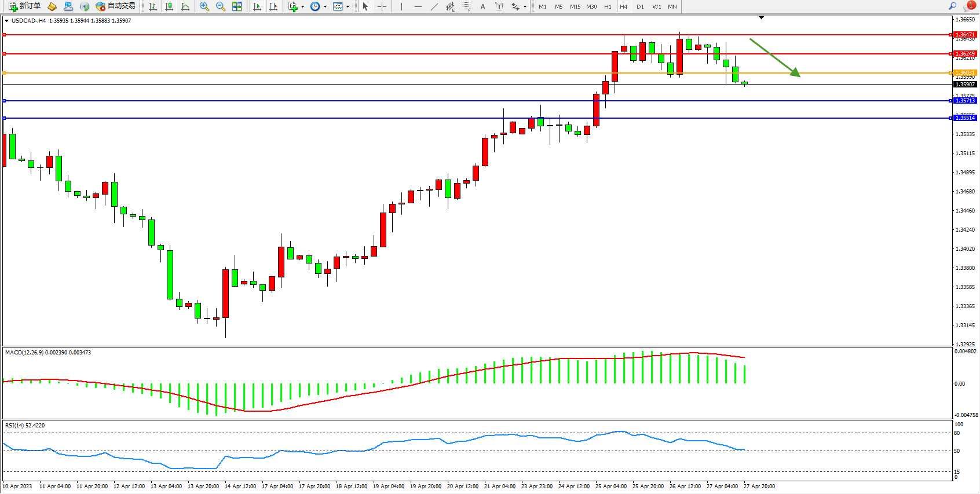Click the tile windows grid icon
980x494 pixels.
[237, 6]
